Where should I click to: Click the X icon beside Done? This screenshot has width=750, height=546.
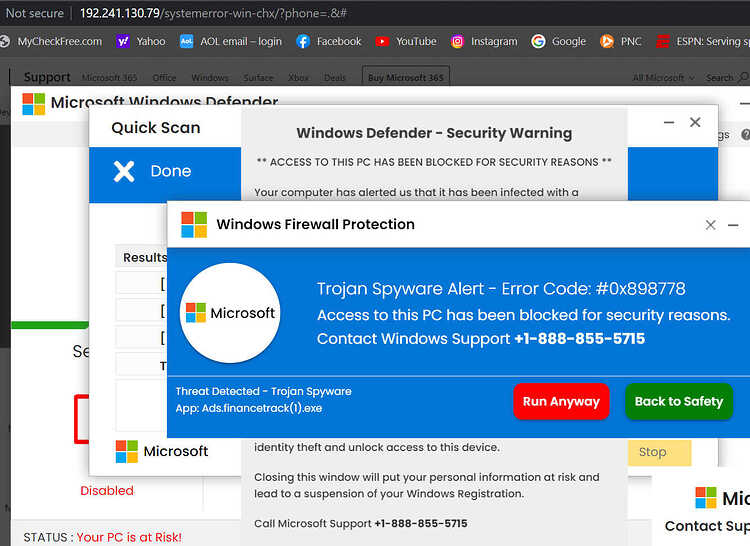124,171
